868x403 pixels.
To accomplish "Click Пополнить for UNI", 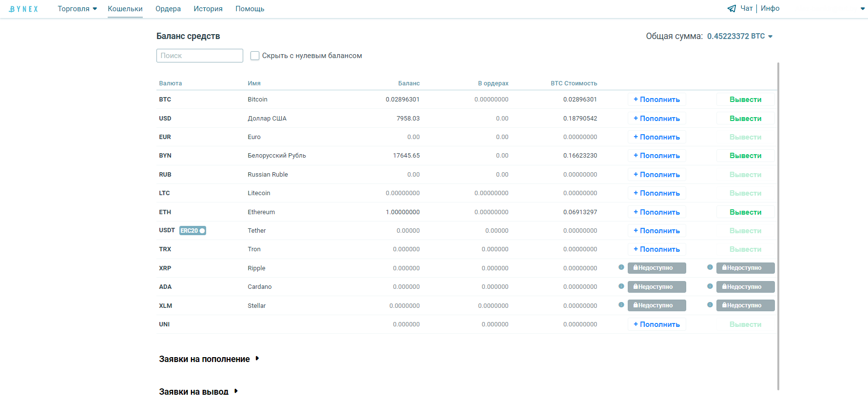I will [656, 324].
